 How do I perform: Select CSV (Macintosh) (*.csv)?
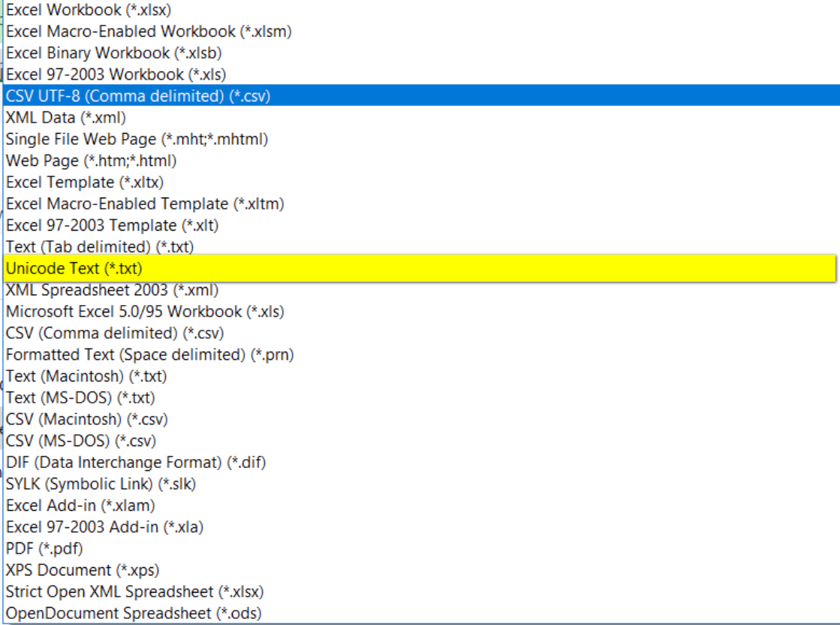(x=421, y=419)
